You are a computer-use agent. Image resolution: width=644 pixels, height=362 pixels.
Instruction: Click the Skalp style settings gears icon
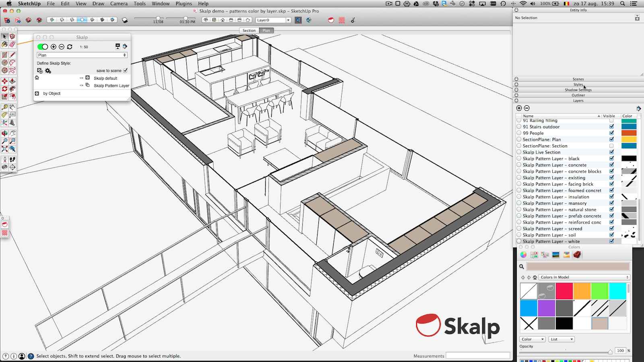[48, 71]
